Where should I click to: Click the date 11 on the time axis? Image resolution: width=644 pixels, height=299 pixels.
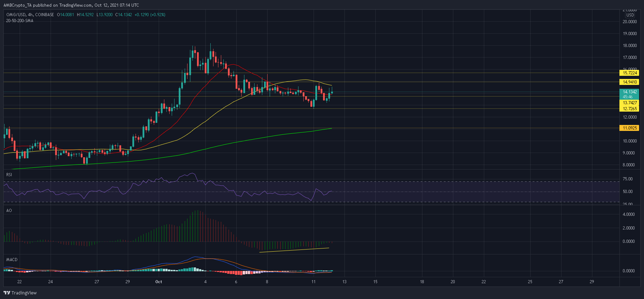tap(313, 282)
